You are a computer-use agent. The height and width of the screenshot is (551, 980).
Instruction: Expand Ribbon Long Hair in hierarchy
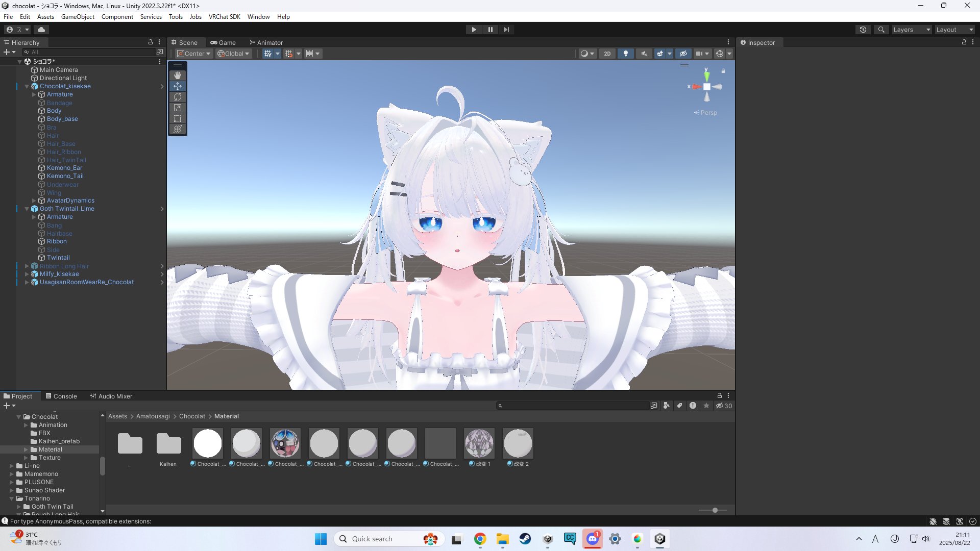pyautogui.click(x=27, y=266)
